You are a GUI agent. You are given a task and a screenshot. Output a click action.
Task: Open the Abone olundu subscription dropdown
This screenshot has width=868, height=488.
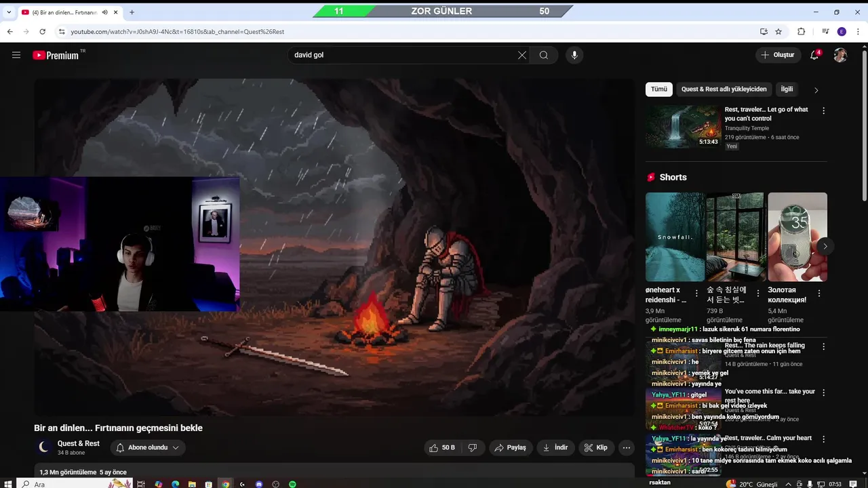(x=148, y=447)
